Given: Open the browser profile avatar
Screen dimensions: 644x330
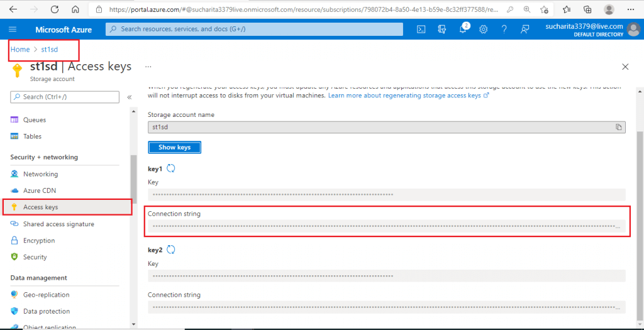Looking at the screenshot, I should point(609,9).
